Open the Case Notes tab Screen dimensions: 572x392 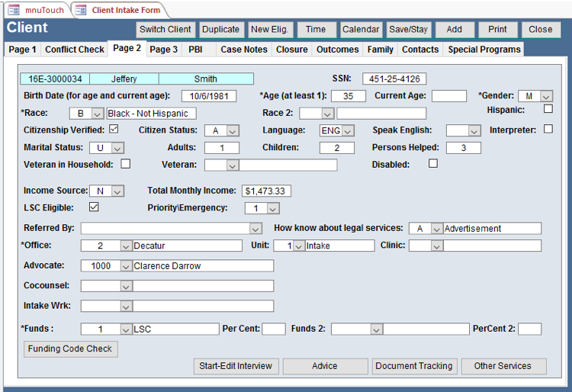(x=244, y=50)
